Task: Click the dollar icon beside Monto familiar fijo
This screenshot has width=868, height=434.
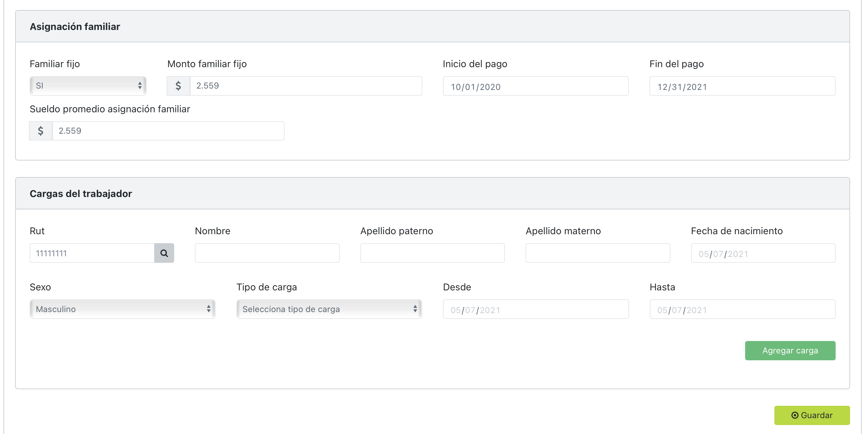Action: click(x=178, y=86)
